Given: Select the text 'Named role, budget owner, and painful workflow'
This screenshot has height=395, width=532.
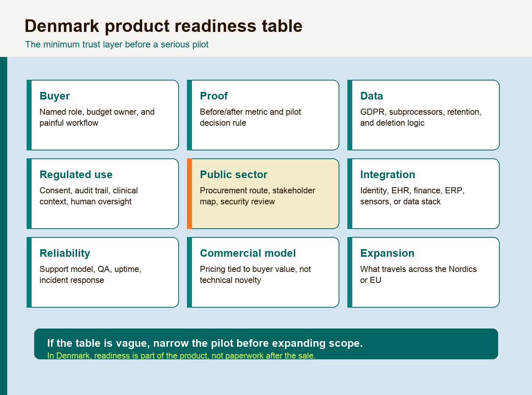Looking at the screenshot, I should pos(97,117).
